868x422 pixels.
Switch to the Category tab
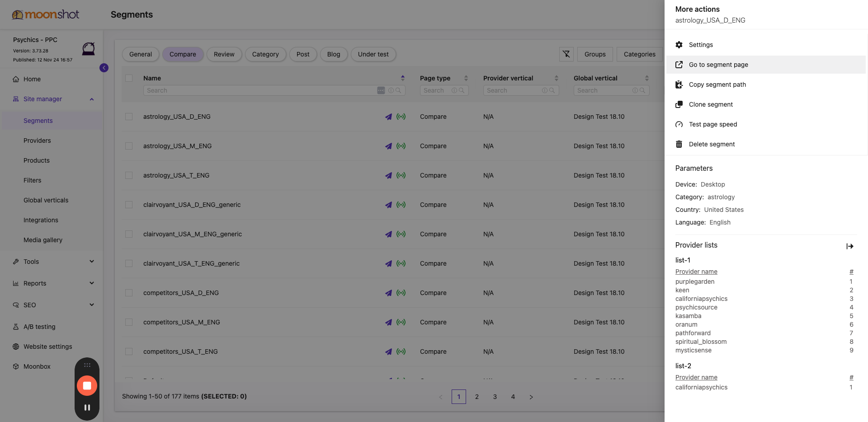265,54
